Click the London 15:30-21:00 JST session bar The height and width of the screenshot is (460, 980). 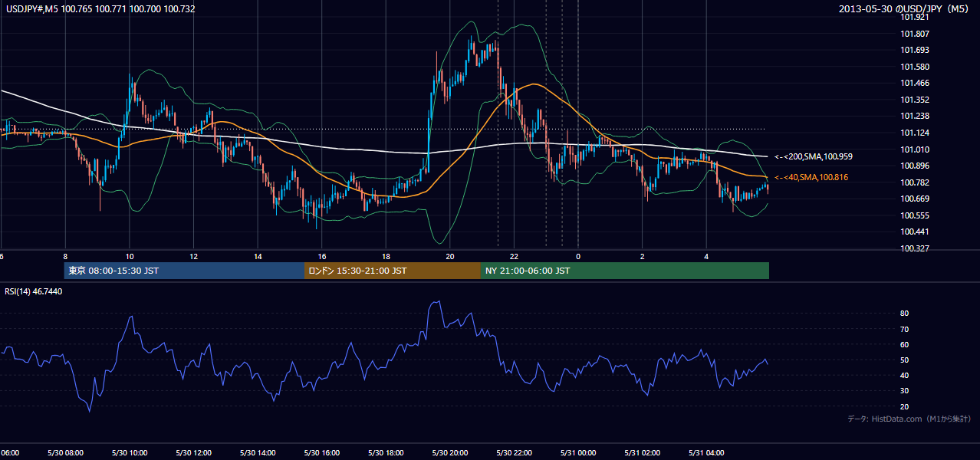[393, 271]
